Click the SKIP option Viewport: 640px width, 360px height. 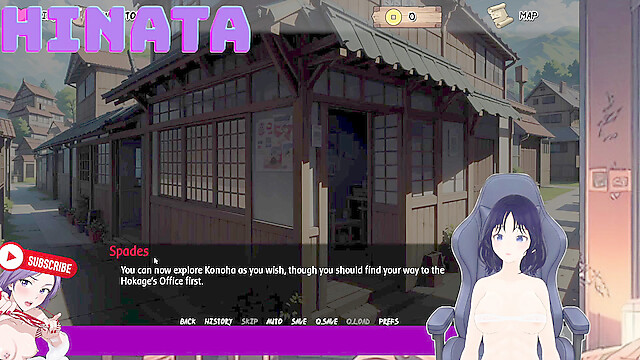(x=249, y=322)
